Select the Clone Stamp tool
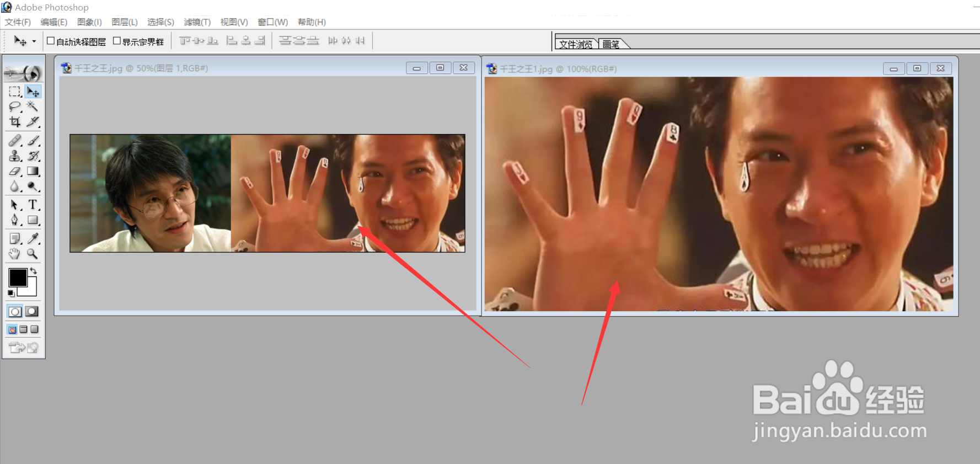The height and width of the screenshot is (464, 980). [x=15, y=156]
